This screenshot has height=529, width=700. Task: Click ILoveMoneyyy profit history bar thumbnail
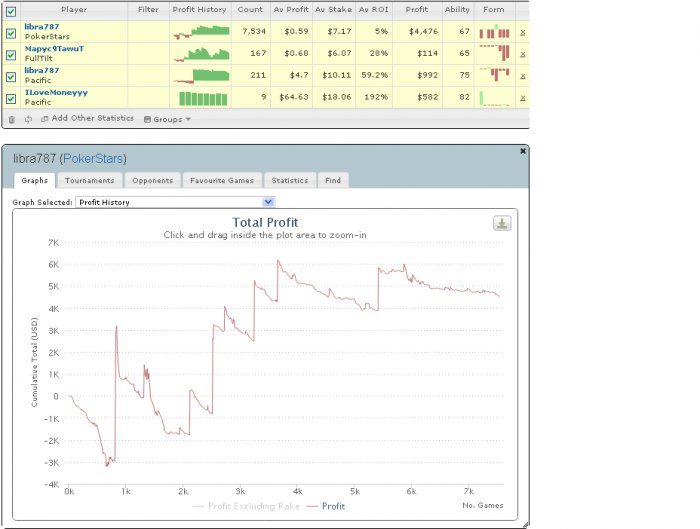tap(203, 98)
